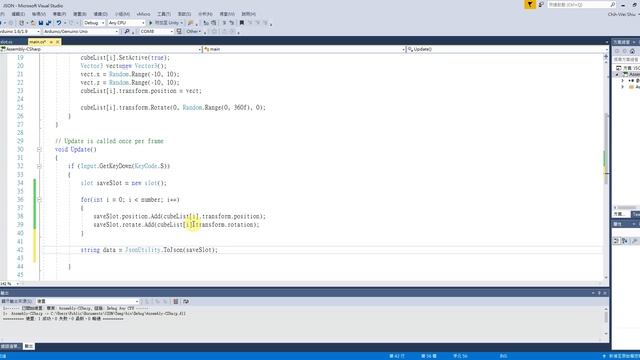Click the Chih-Wei Shiu account name
Image resolution: width=640 pixels, height=360 pixels.
pyautogui.click(x=622, y=14)
